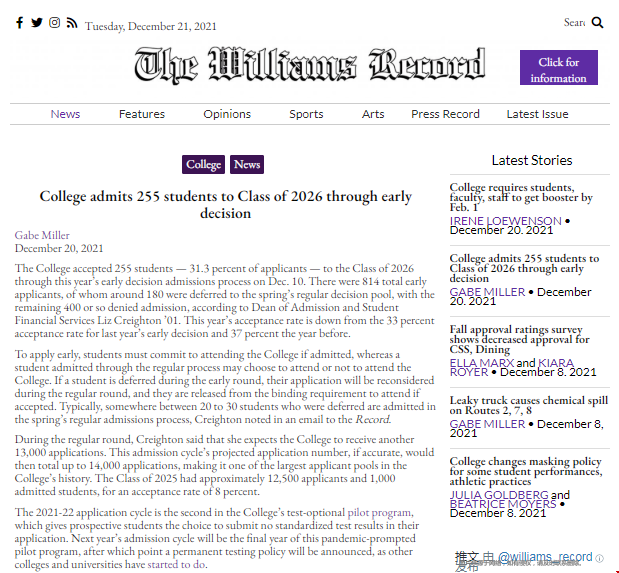The image size is (619, 573).
Task: Open the News menu item
Action: coord(65,114)
